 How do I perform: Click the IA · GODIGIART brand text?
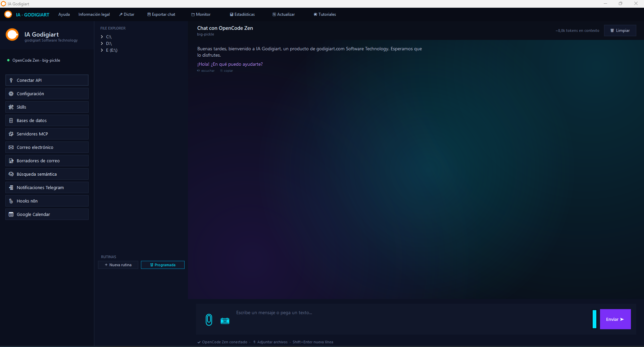[33, 15]
